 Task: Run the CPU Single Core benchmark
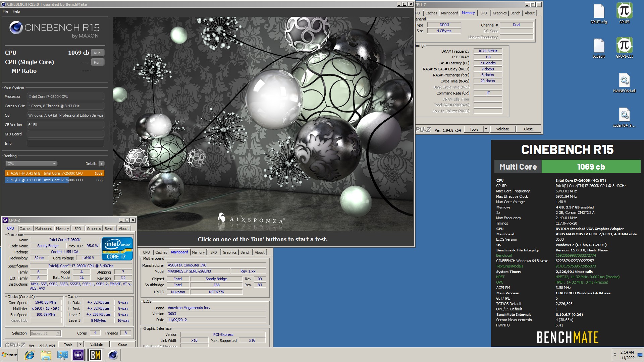[x=97, y=62]
